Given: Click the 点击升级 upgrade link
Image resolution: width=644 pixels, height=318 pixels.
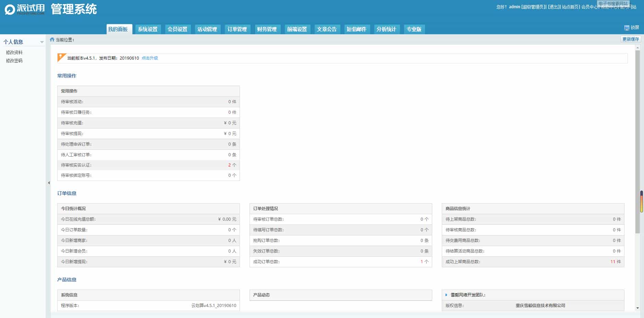Looking at the screenshot, I should click(x=150, y=58).
